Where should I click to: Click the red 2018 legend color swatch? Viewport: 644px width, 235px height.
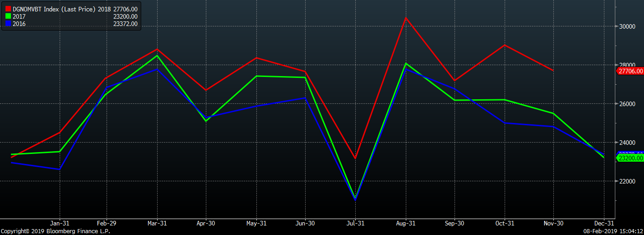[8, 9]
